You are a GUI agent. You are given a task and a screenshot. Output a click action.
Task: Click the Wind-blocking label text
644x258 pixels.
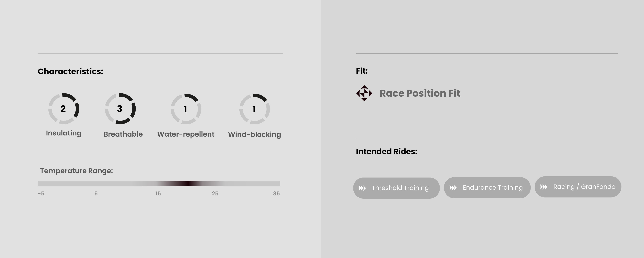(255, 134)
